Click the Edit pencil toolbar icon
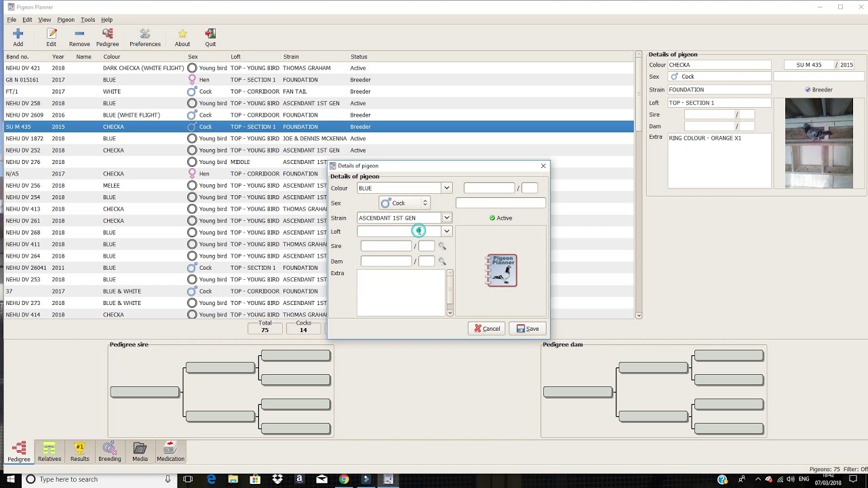 52,37
